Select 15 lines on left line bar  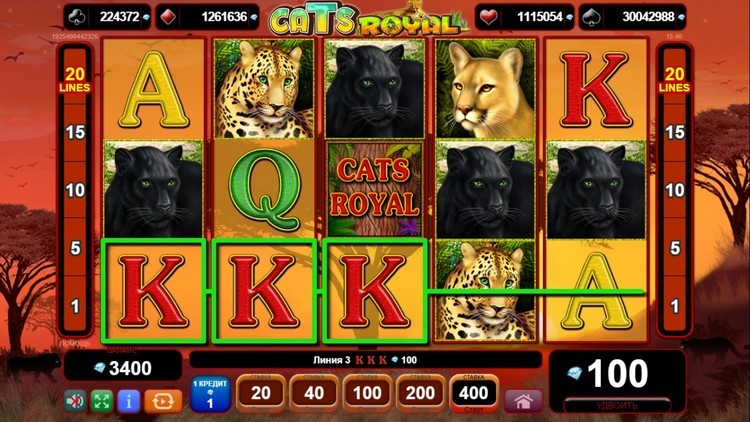75,132
